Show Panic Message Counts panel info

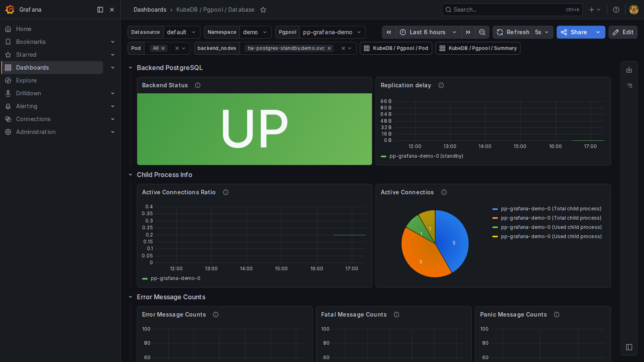coord(557,315)
